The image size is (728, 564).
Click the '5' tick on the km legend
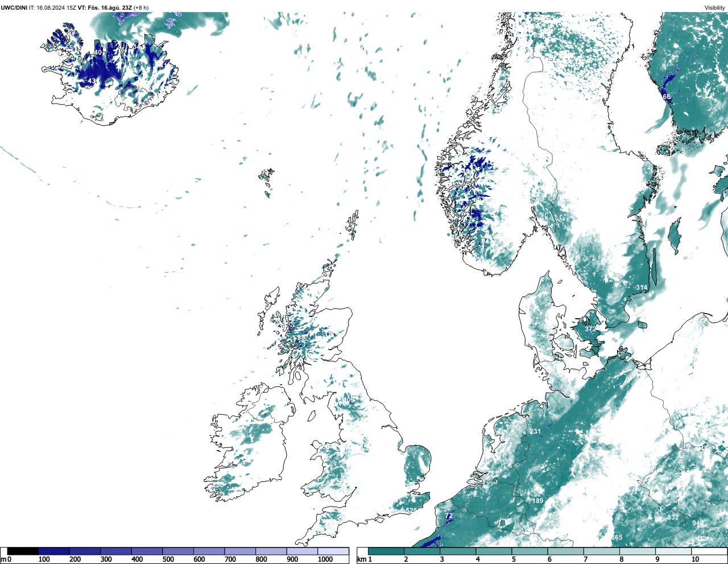pos(514,559)
